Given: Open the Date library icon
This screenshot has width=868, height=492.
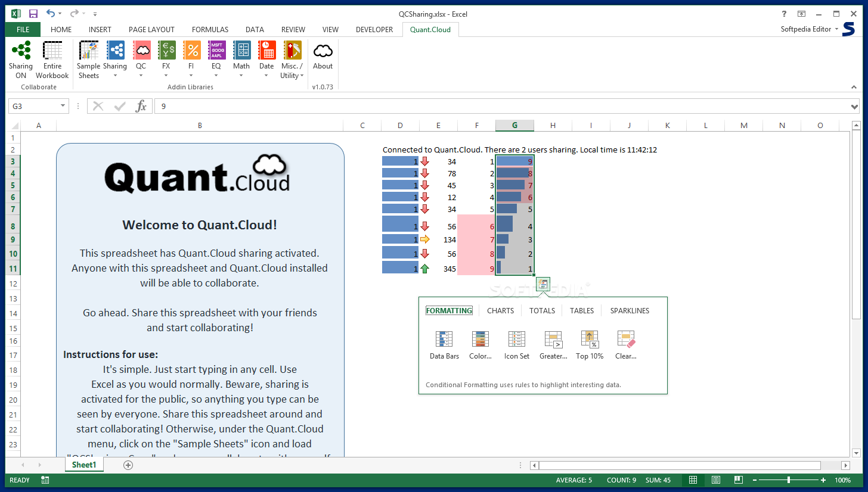Looking at the screenshot, I should click(x=266, y=51).
